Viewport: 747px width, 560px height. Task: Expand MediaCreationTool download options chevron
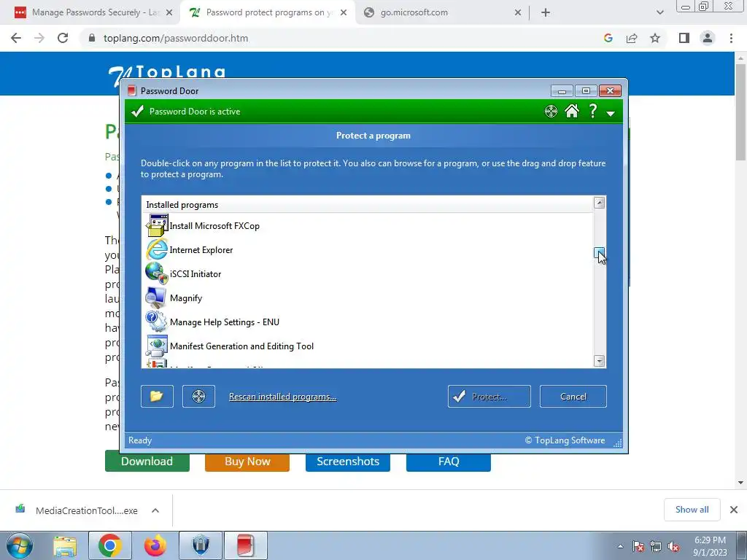point(155,510)
